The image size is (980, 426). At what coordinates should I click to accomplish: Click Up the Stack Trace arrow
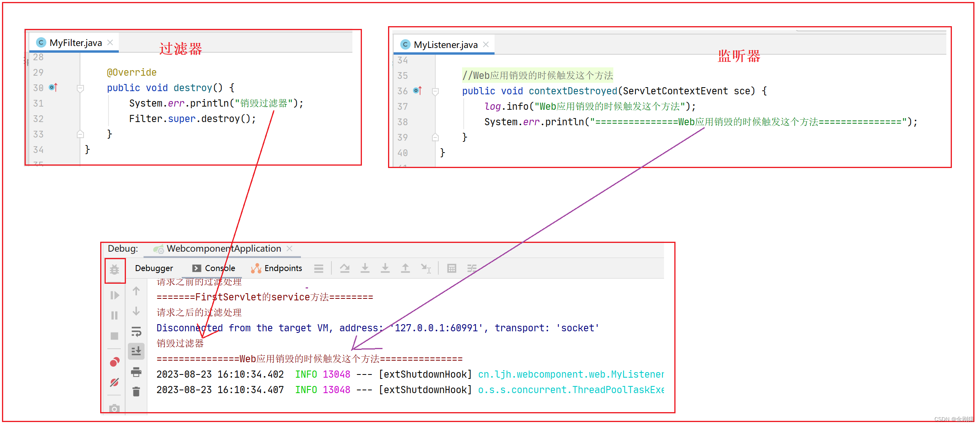tap(136, 291)
